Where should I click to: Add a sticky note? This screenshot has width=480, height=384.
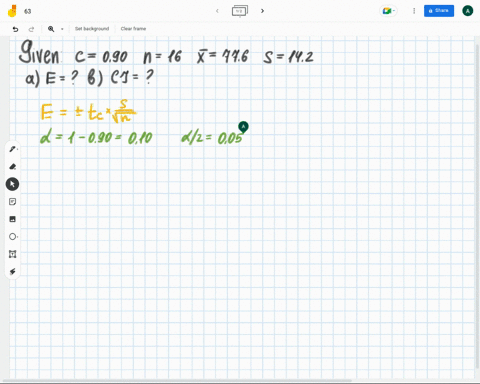click(x=13, y=202)
